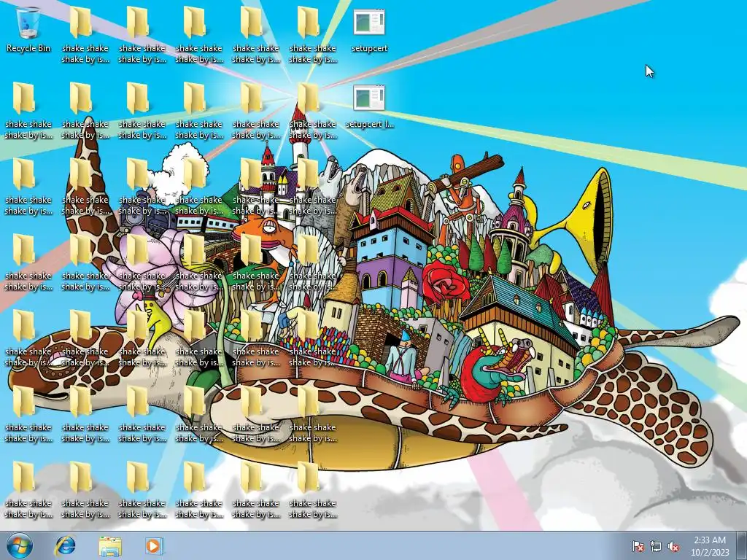The height and width of the screenshot is (560, 747).
Task: Open the Windows Start menu orb
Action: (20, 545)
